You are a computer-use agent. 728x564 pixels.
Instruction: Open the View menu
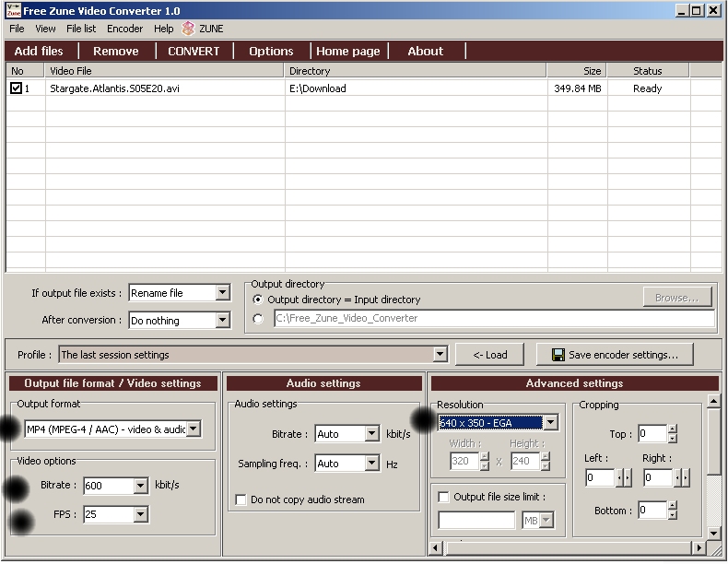coord(45,29)
